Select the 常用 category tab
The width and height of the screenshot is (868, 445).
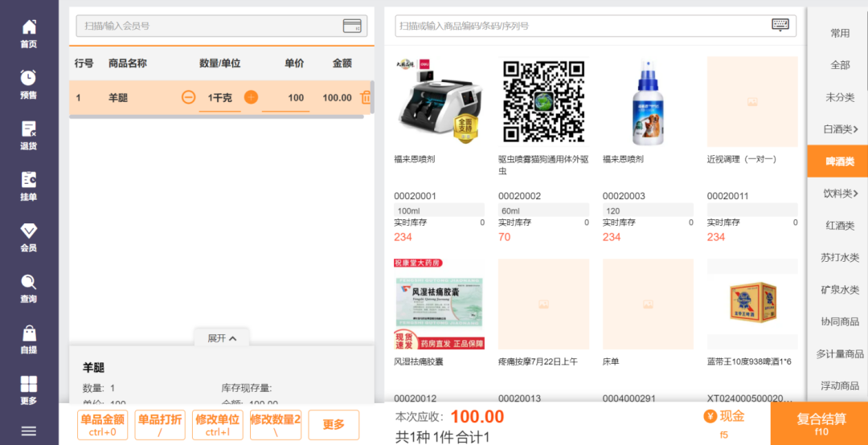[841, 33]
